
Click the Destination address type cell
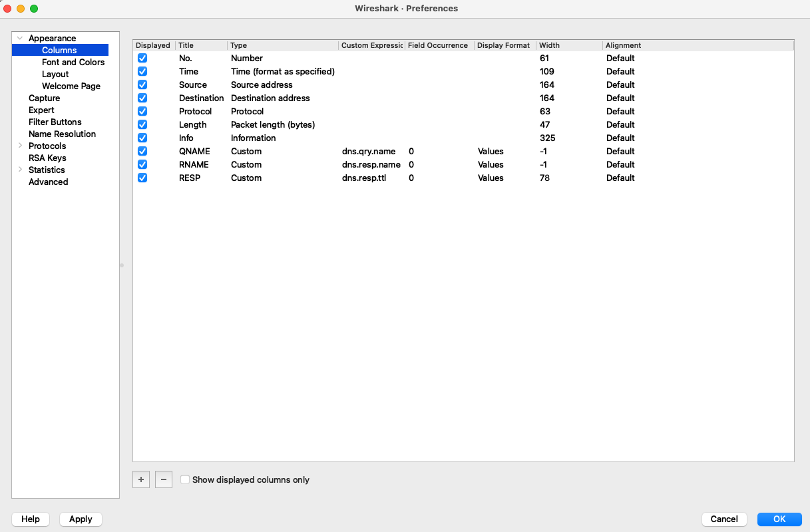pyautogui.click(x=270, y=98)
